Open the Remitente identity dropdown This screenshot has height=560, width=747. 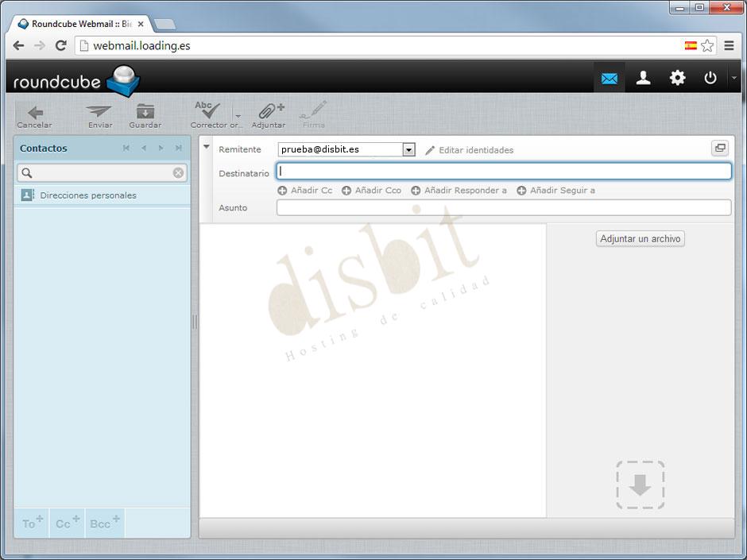[x=408, y=149]
